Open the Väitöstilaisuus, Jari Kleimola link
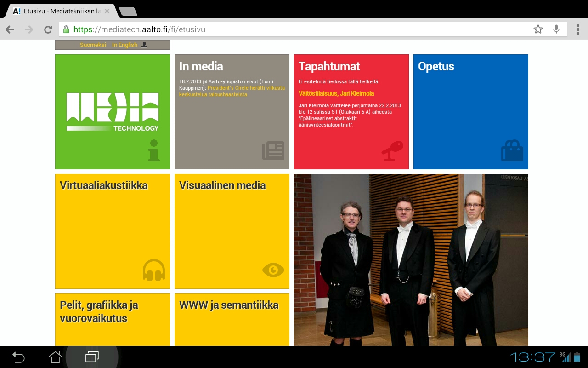This screenshot has width=588, height=368. point(336,93)
